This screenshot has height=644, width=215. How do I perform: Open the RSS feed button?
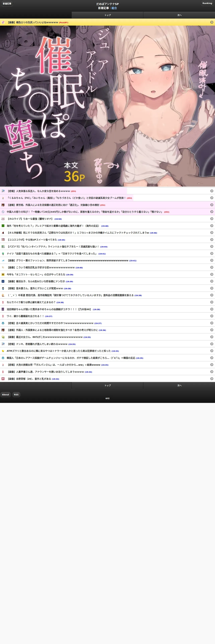[x=16, y=395]
